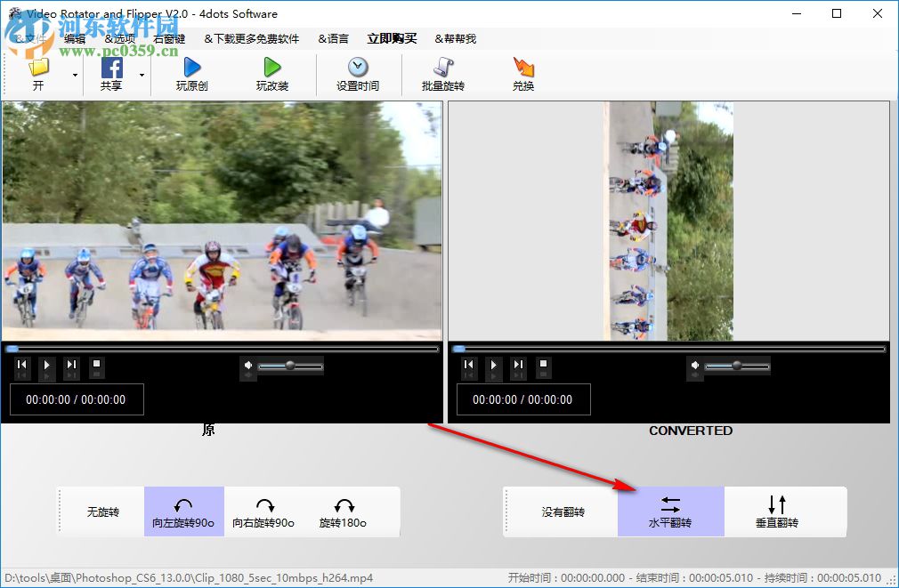Click 立即购买 to purchase now
Screen dimensions: 899x588
(390, 38)
